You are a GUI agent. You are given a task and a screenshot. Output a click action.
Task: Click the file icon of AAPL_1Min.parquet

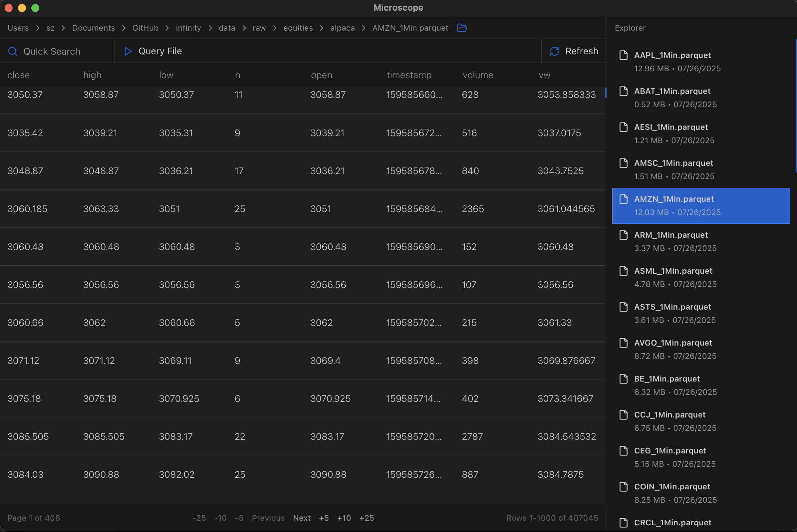[x=623, y=55]
